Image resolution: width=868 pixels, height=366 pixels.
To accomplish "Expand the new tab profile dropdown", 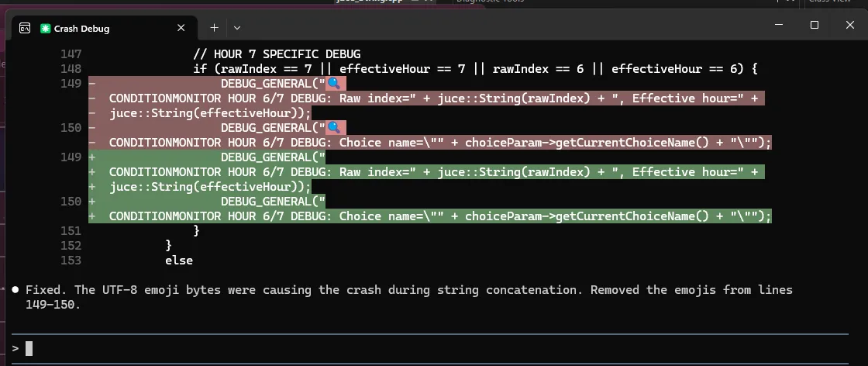I will click(237, 28).
